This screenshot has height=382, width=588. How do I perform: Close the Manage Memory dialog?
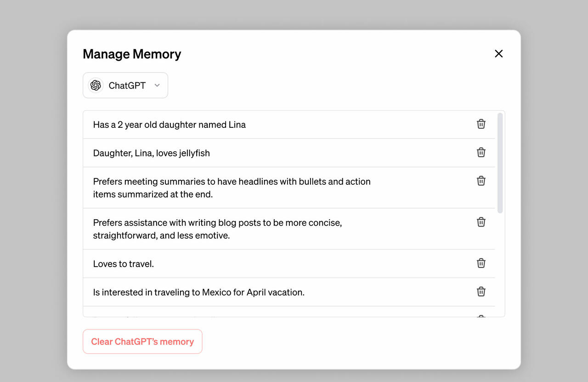(x=499, y=54)
